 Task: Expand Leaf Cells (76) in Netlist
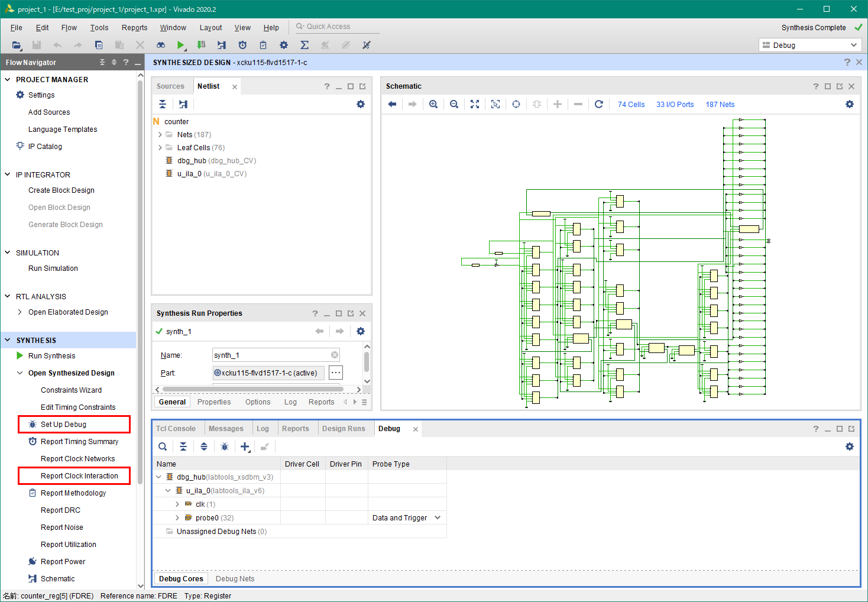tap(160, 148)
